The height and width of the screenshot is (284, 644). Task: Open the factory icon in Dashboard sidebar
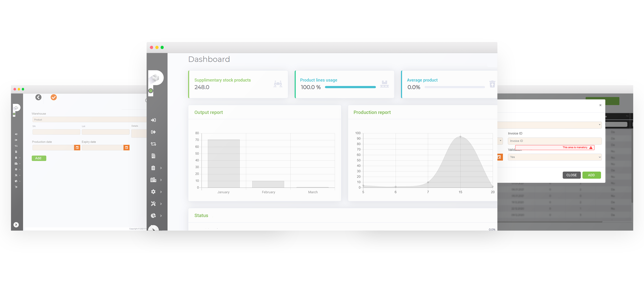click(x=153, y=180)
